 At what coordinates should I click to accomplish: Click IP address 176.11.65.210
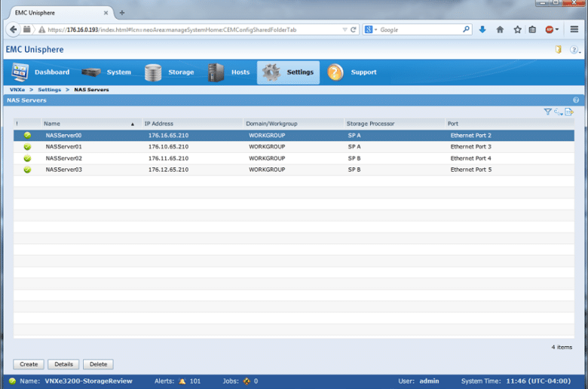(168, 158)
